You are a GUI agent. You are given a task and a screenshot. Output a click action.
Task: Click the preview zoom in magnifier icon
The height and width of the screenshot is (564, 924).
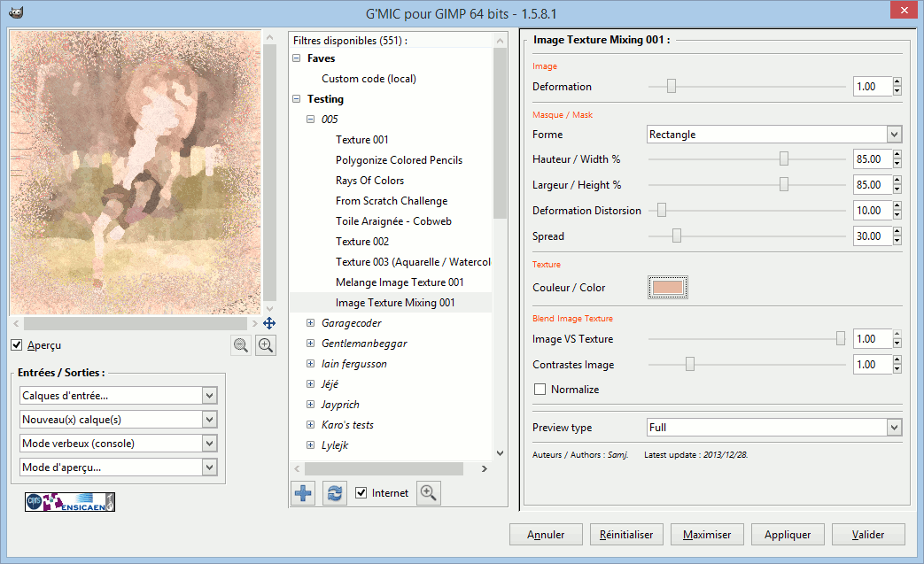tap(266, 345)
